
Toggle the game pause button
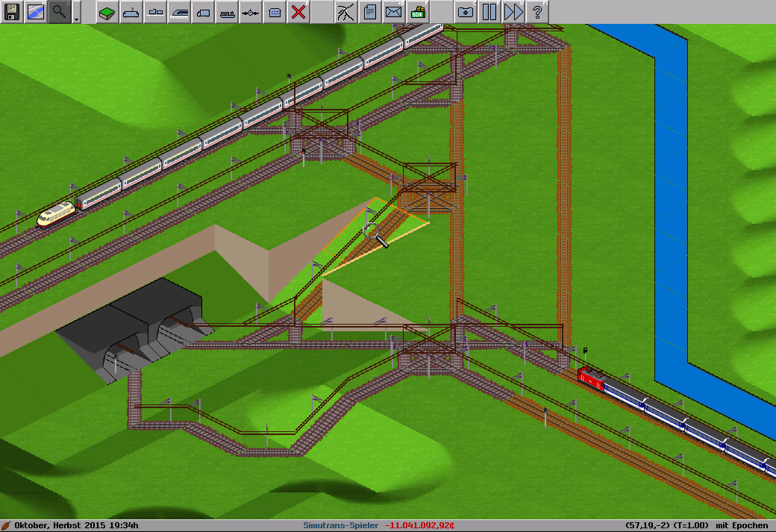(x=489, y=12)
